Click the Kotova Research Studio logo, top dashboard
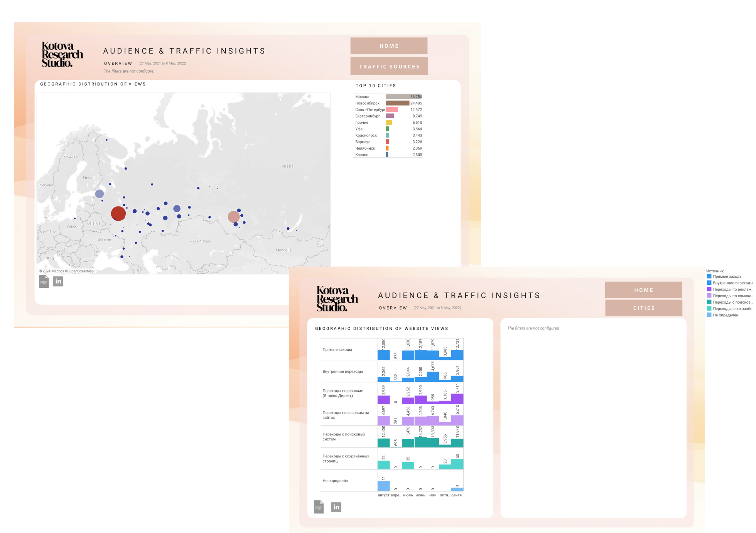This screenshot has width=756, height=533. click(x=62, y=54)
